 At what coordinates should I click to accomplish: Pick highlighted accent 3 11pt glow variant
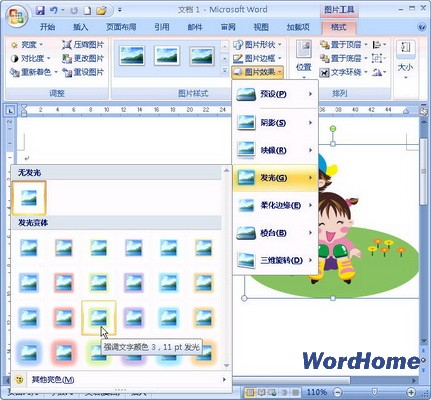99,318
